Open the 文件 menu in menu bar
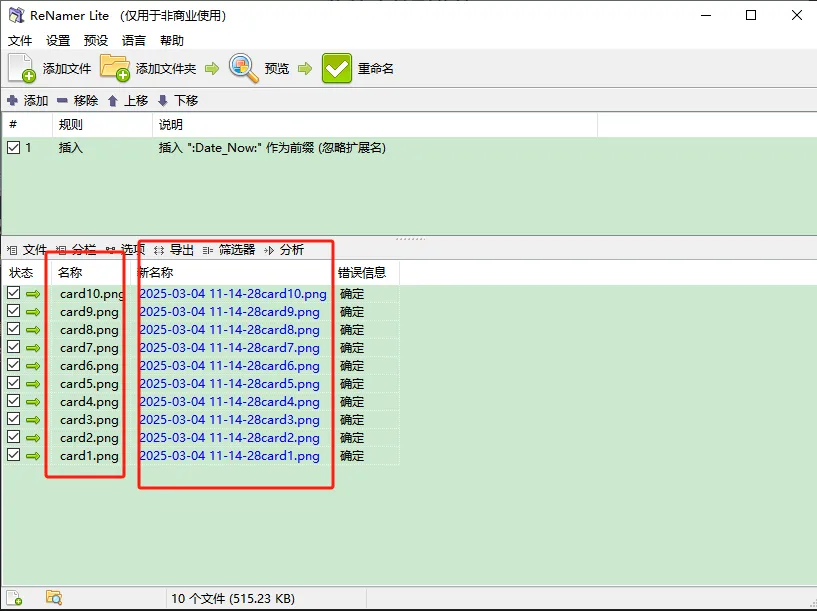The image size is (817, 611). tap(20, 41)
